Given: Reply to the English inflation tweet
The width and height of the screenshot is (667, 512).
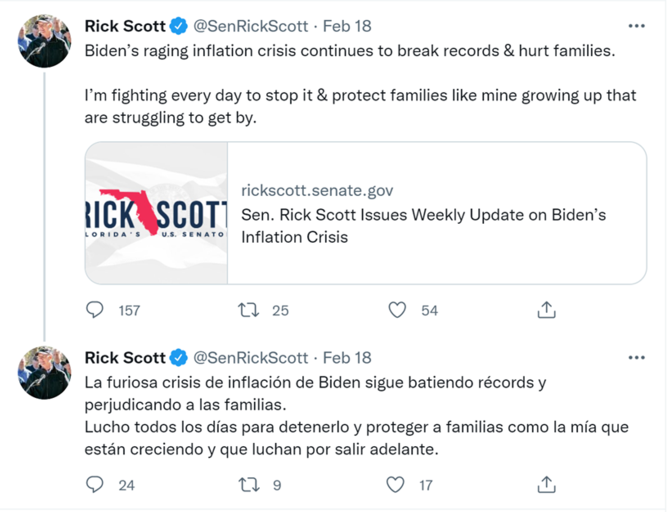Looking at the screenshot, I should tap(95, 310).
